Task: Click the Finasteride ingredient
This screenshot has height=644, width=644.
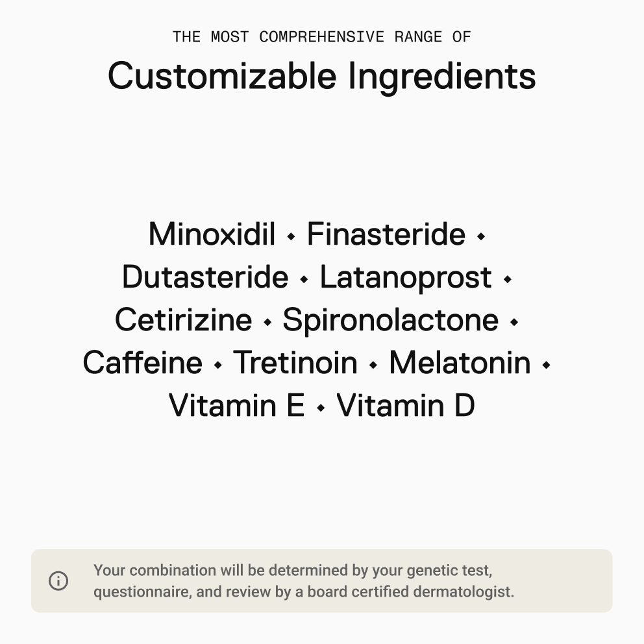Action: click(x=386, y=234)
